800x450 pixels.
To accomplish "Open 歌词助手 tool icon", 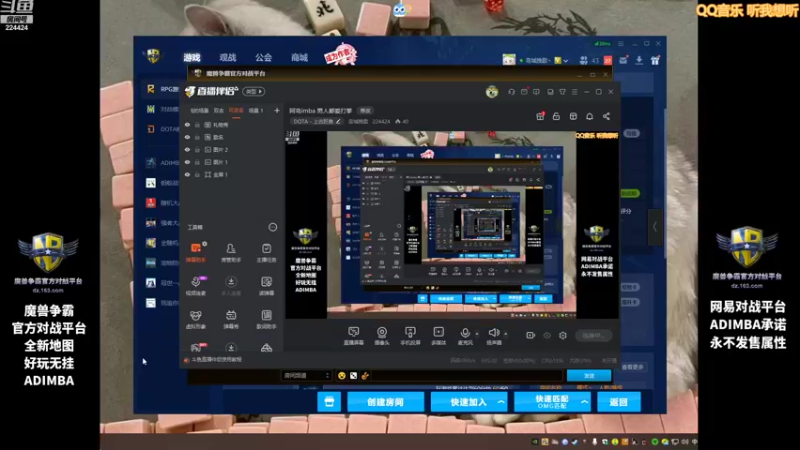I will [266, 319].
